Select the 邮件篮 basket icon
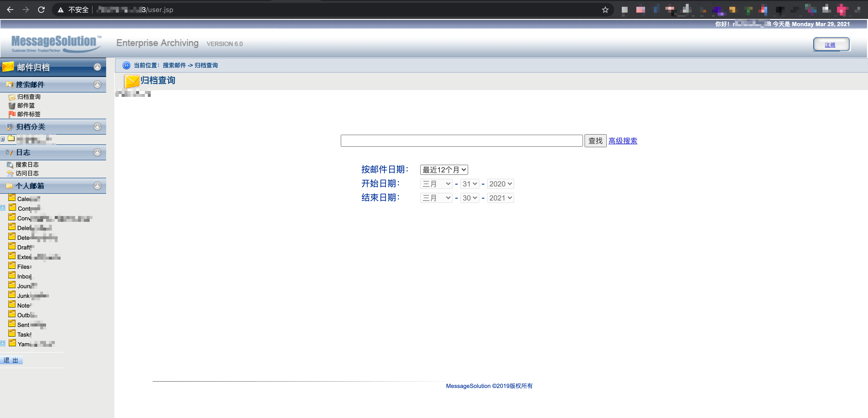 (12, 105)
